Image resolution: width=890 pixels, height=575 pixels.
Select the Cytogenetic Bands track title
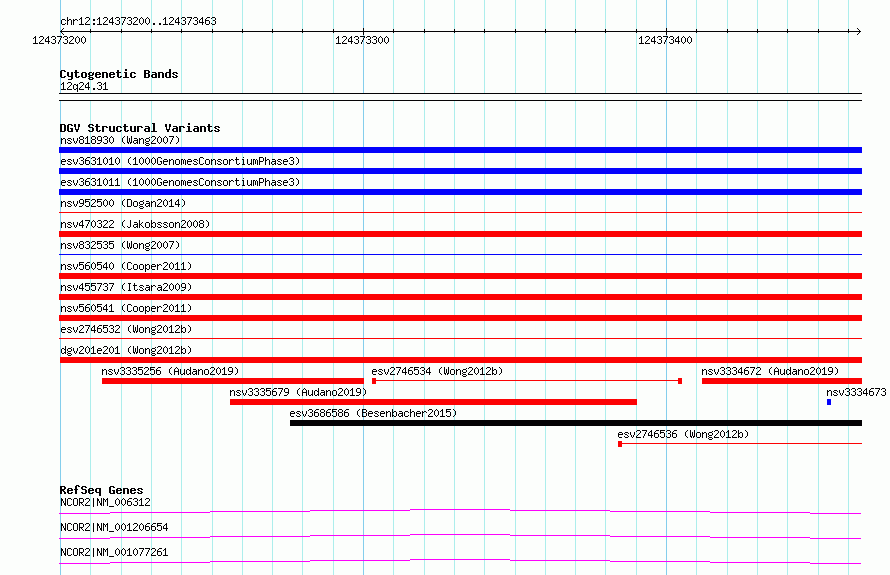click(119, 74)
